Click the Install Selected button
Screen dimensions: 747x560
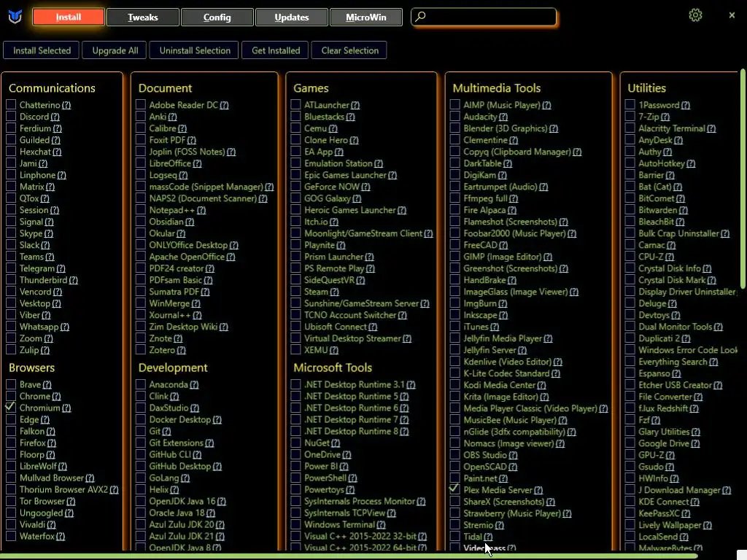click(x=42, y=50)
